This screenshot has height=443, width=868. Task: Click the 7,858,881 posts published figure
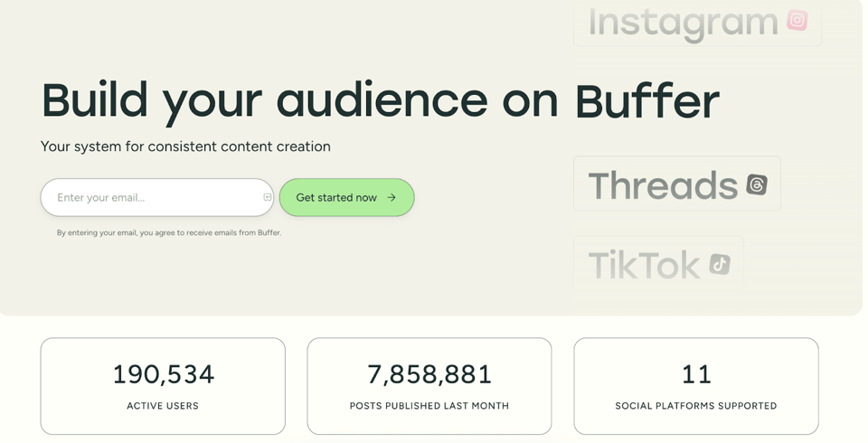[x=429, y=374]
